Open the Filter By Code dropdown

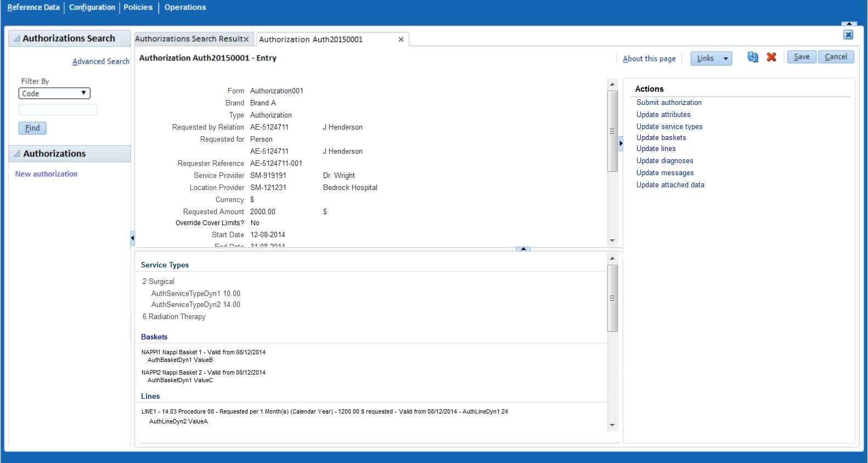click(x=54, y=93)
